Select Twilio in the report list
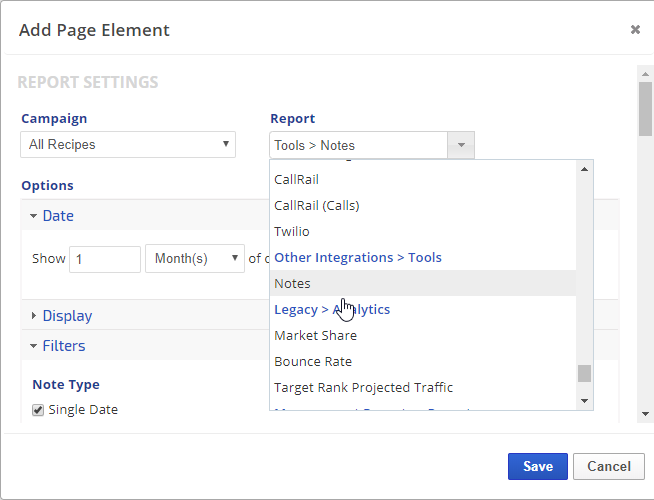Viewport: 654px width, 500px height. 292,232
